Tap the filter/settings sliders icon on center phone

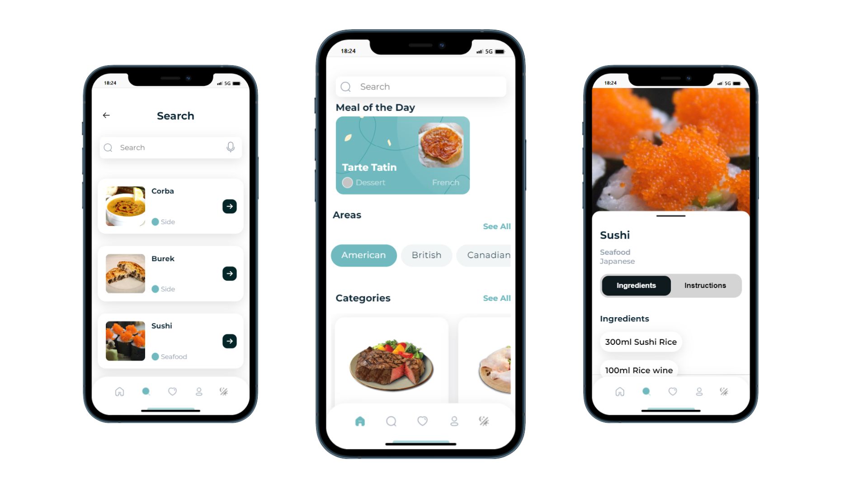tap(483, 421)
